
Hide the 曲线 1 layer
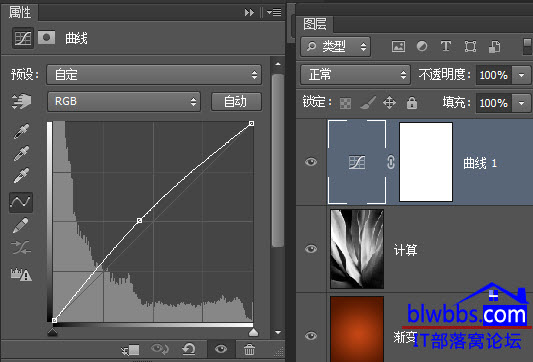click(x=311, y=162)
